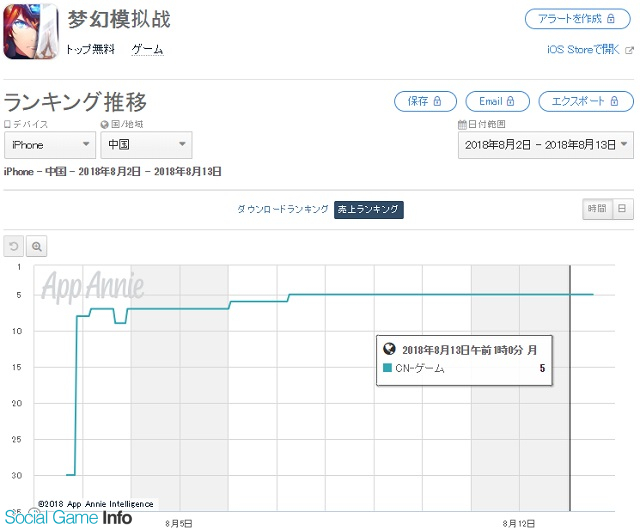Toggle the 時間 hourly view

(x=597, y=209)
